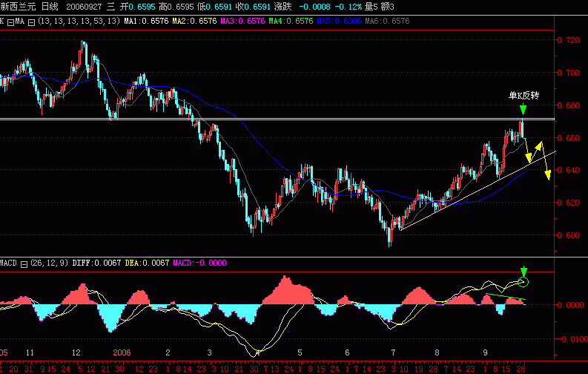Click the -0.0008 change value
588x374 pixels.
(315, 7)
